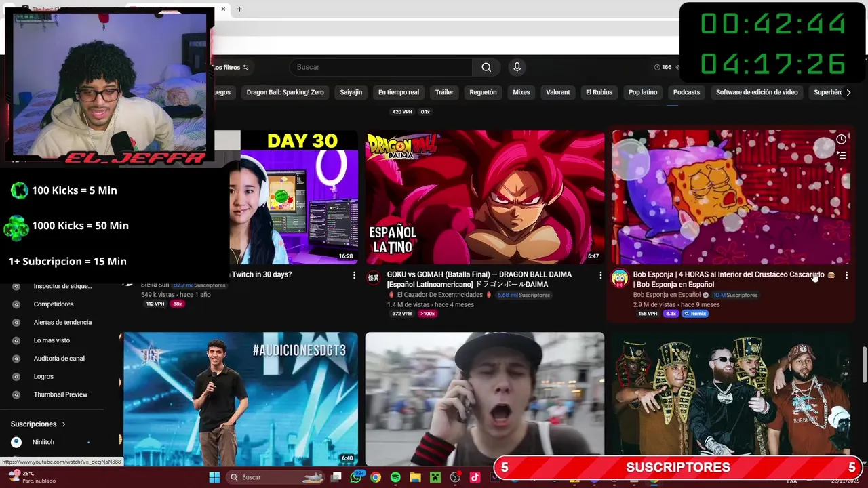Open the three-dot menu for the Twitch 30 days video
This screenshot has width=868, height=488.
point(354,275)
